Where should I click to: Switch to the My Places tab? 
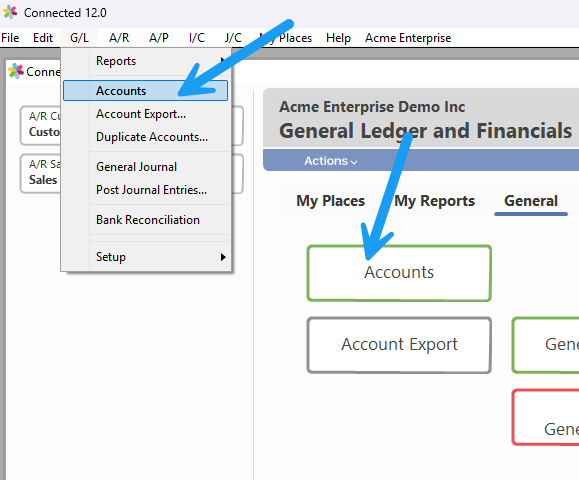click(x=330, y=201)
